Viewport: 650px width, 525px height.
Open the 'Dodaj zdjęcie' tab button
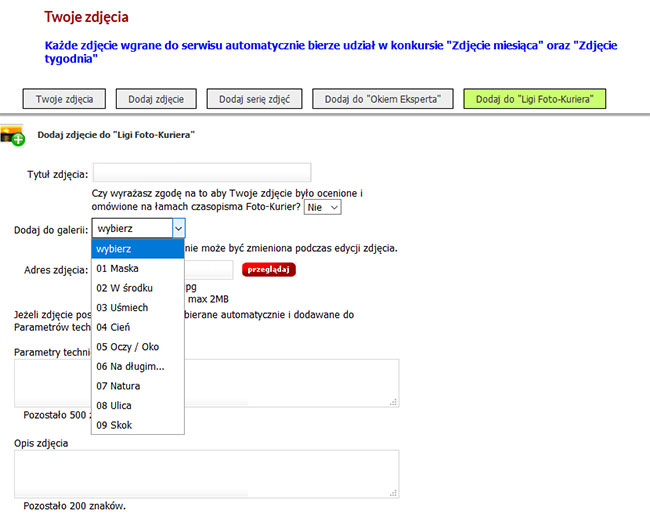(x=156, y=99)
